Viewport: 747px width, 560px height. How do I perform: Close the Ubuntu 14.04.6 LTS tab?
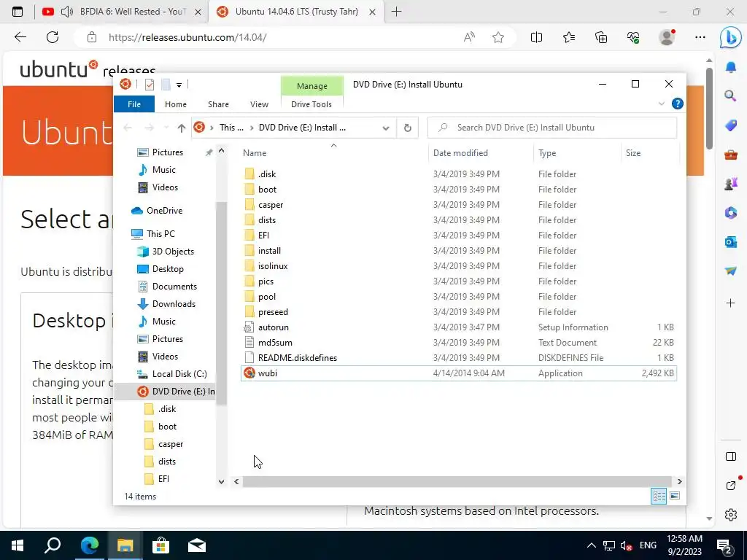click(373, 12)
